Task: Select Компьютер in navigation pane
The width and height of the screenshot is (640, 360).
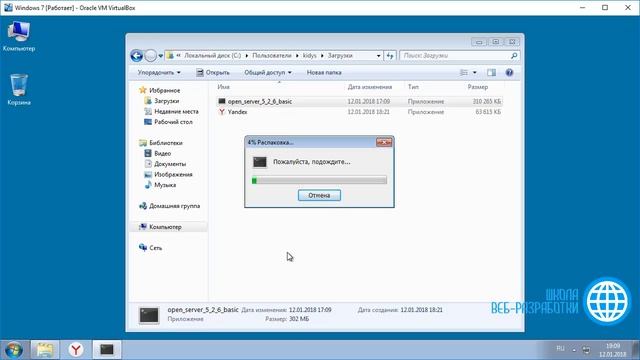Action: 160,227
